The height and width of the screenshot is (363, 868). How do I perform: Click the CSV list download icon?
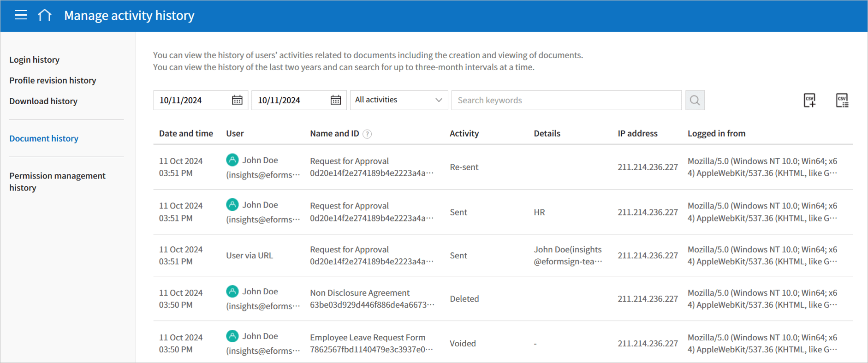pos(842,100)
